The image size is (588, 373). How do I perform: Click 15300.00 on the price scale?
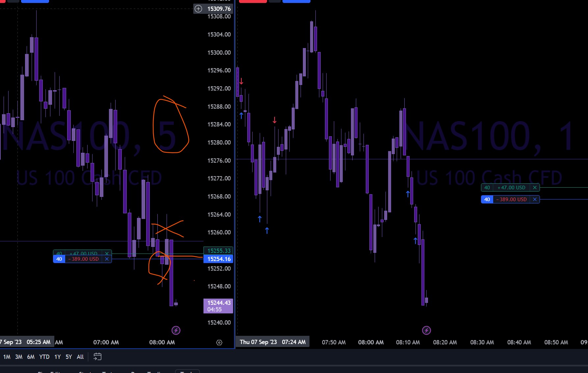coord(219,53)
